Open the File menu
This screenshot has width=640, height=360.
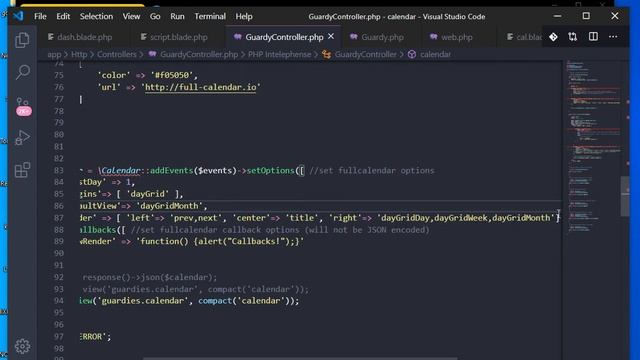(x=40, y=16)
